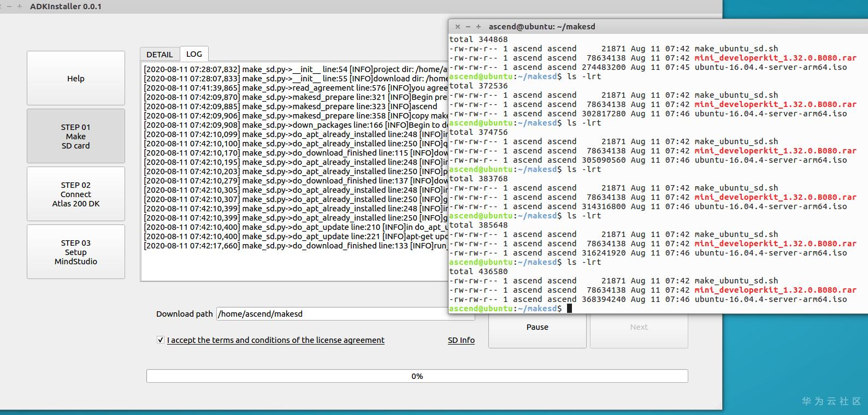868x415 pixels.
Task: Select log entry timestamped 07:42:10,099
Action: coord(296,134)
